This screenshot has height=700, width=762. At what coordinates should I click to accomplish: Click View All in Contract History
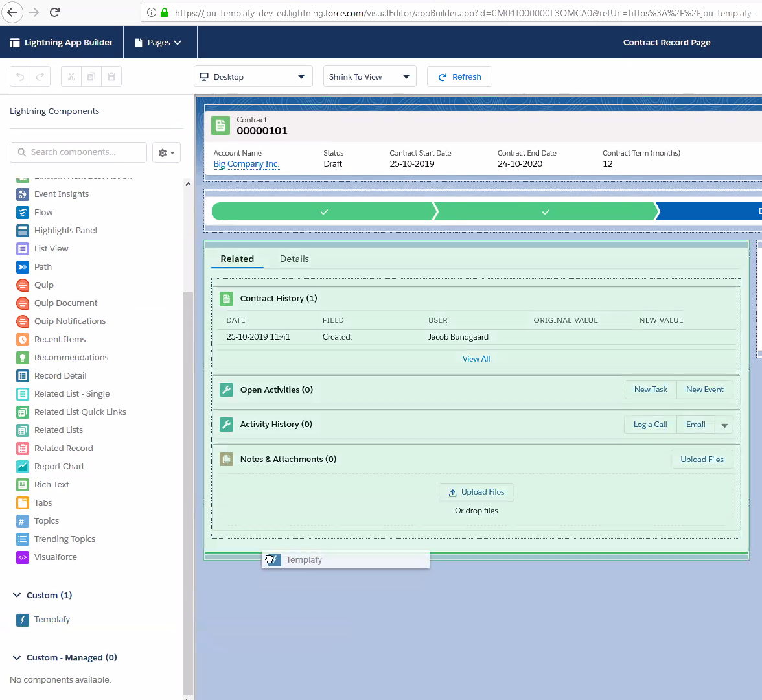coord(476,359)
